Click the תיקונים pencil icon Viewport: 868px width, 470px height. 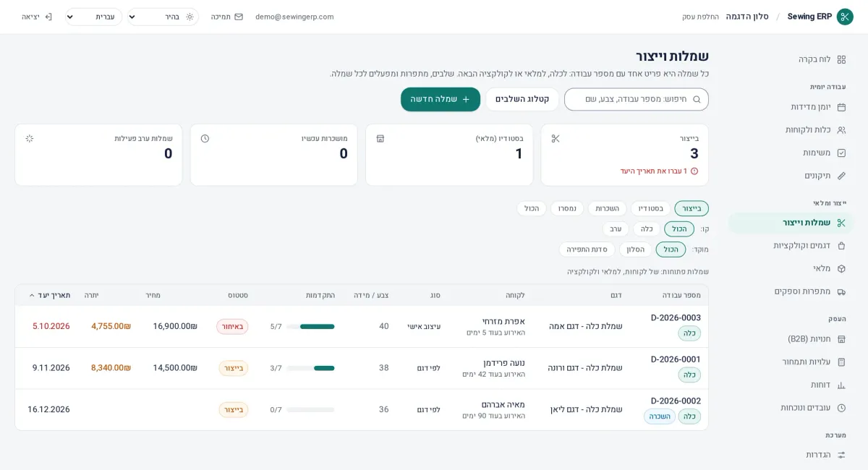841,176
